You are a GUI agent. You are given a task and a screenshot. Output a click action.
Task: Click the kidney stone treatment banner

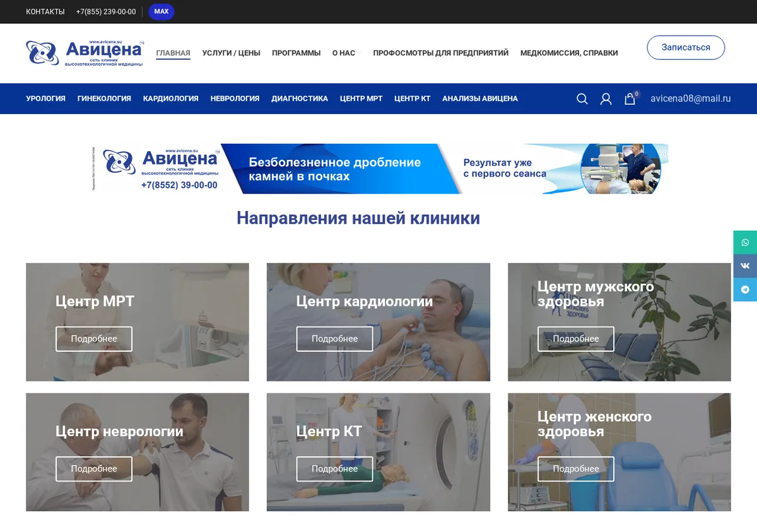click(380, 168)
